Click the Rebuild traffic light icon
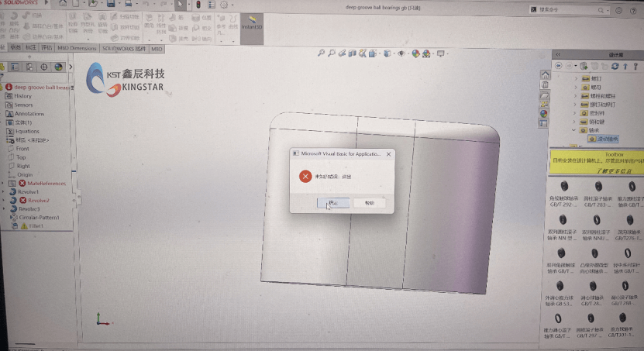 pyautogui.click(x=198, y=5)
